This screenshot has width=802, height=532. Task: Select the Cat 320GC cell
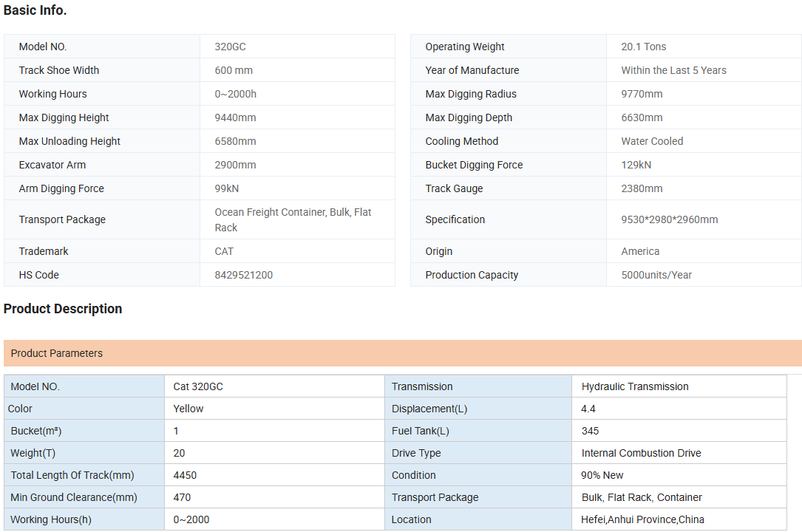[x=275, y=386]
